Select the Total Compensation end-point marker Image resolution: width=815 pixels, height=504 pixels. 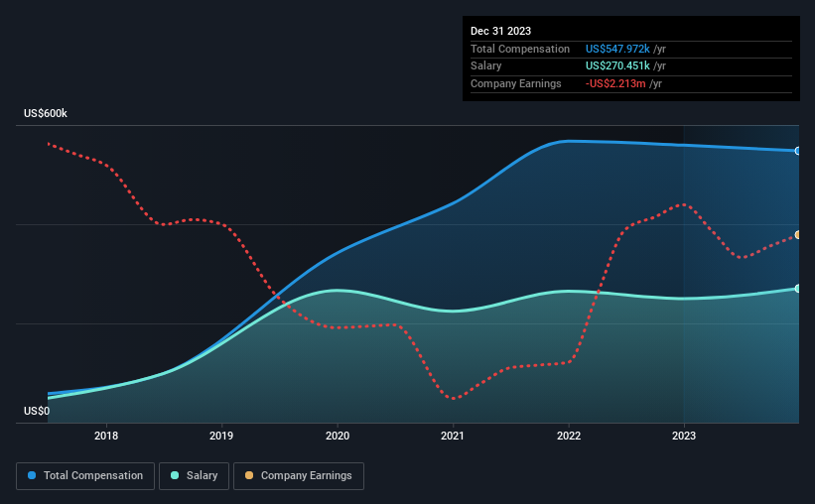pyautogui.click(x=797, y=151)
